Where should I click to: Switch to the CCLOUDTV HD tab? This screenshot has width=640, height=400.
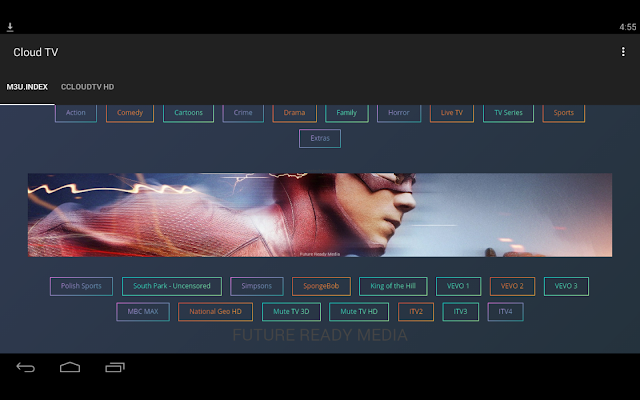pyautogui.click(x=87, y=87)
